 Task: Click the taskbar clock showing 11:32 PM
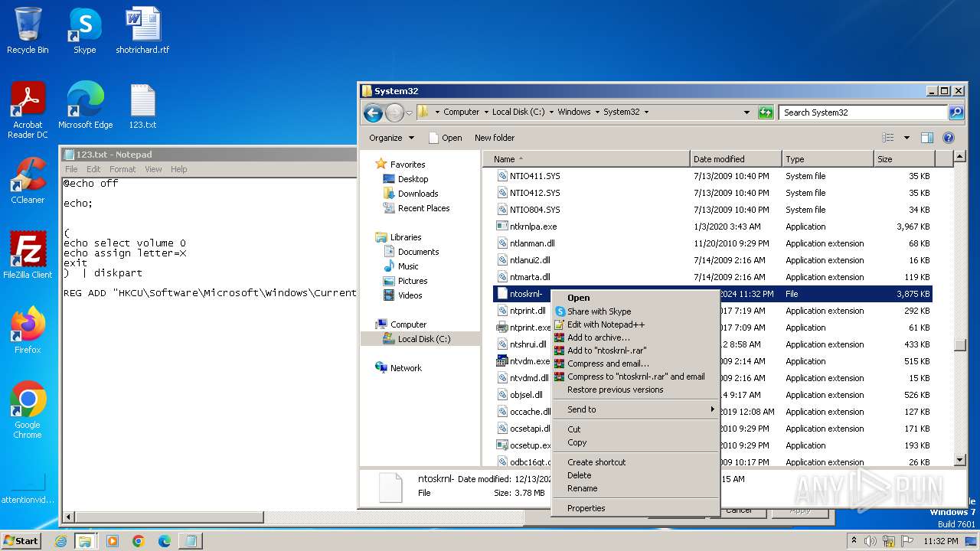pyautogui.click(x=942, y=541)
